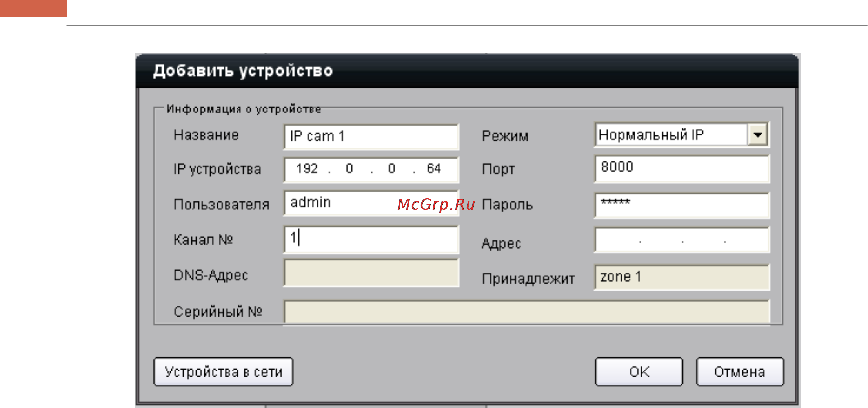
Task: Click the Пользователя label
Action: point(221,205)
